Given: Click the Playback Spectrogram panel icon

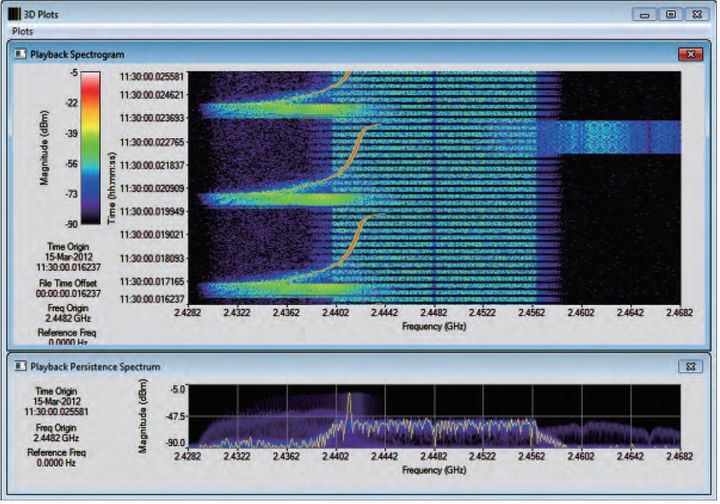Looking at the screenshot, I should 20,53.
